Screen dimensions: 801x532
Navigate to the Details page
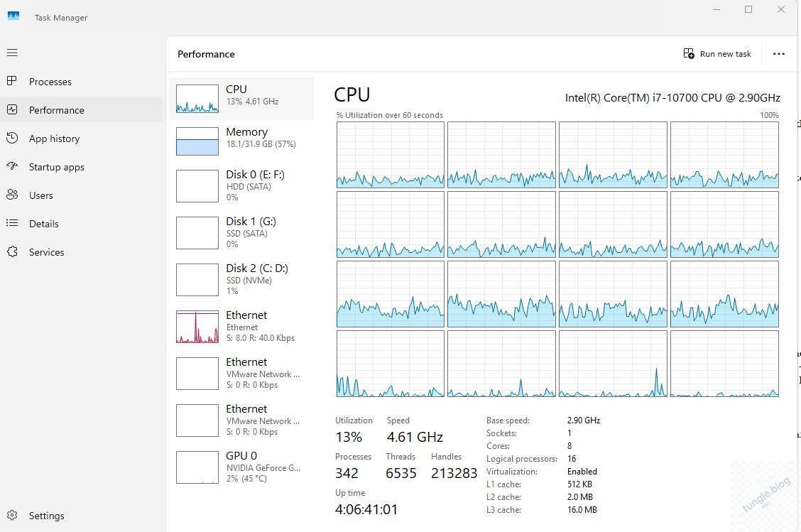(43, 224)
